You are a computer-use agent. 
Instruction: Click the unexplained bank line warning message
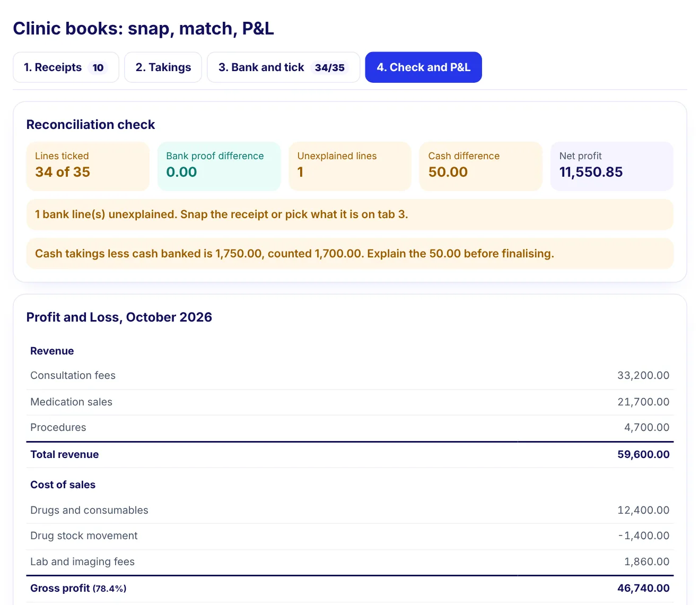pyautogui.click(x=350, y=214)
